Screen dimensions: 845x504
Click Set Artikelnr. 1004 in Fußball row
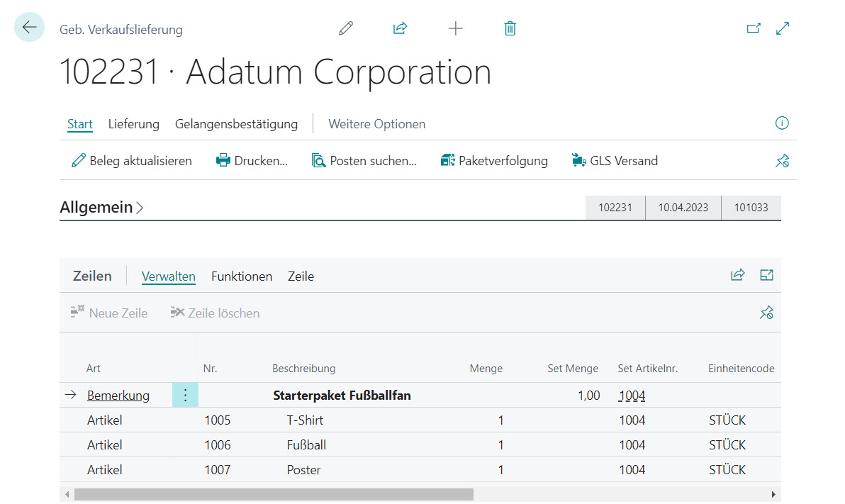click(x=632, y=445)
